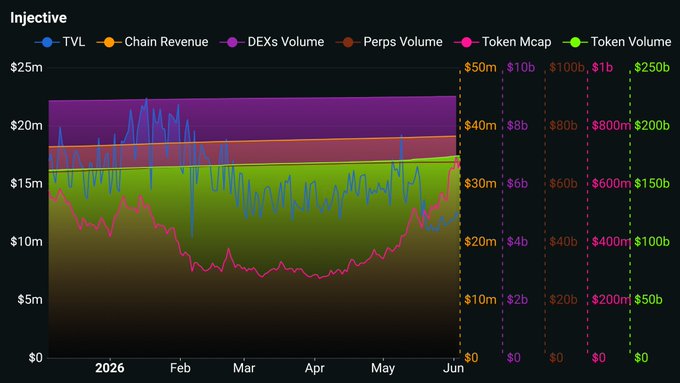The height and width of the screenshot is (383, 680).
Task: Click the purple $2b axis label
Action: coord(517,299)
